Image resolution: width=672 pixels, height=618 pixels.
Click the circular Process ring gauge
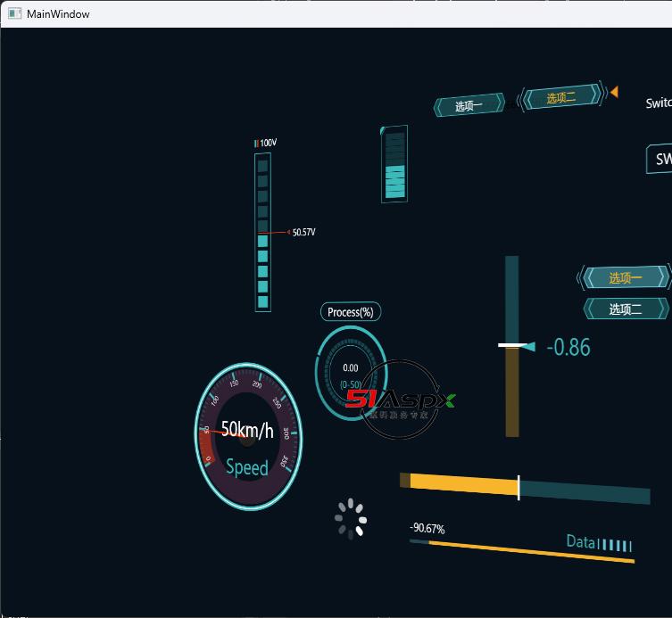click(350, 372)
